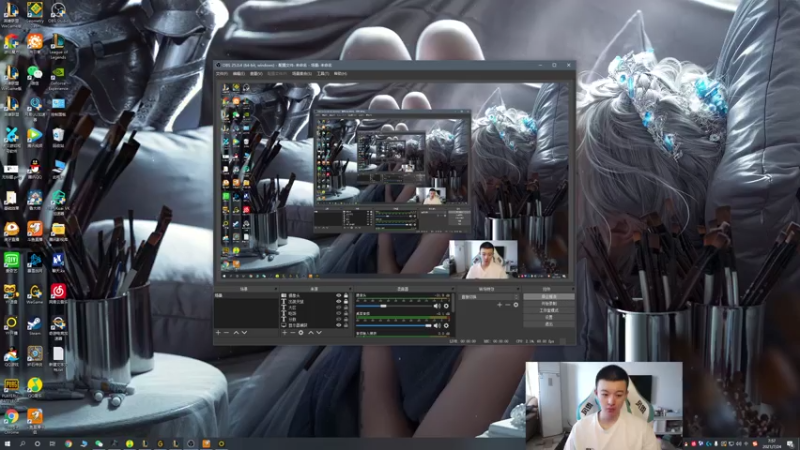Viewport: 800px width, 450px height.
Task: Click the OBS preview canvas
Action: [394, 181]
